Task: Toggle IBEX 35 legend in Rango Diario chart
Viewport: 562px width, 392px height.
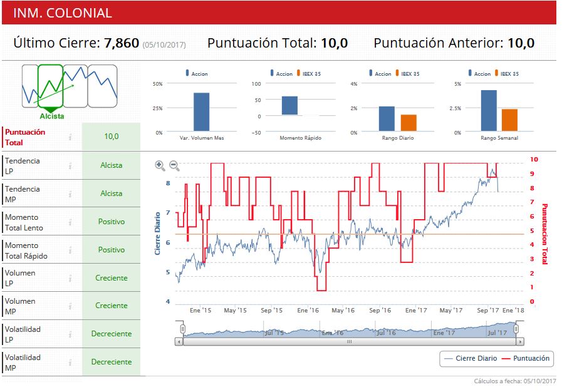Action: pyautogui.click(x=407, y=73)
